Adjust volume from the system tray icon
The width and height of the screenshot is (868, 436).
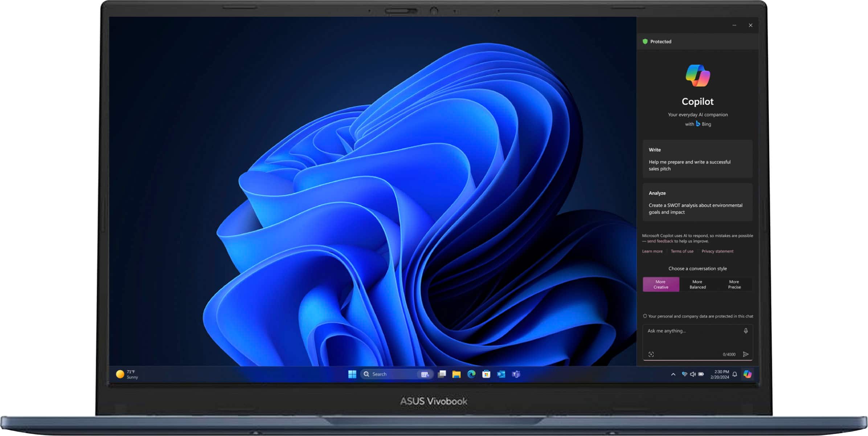(x=692, y=374)
